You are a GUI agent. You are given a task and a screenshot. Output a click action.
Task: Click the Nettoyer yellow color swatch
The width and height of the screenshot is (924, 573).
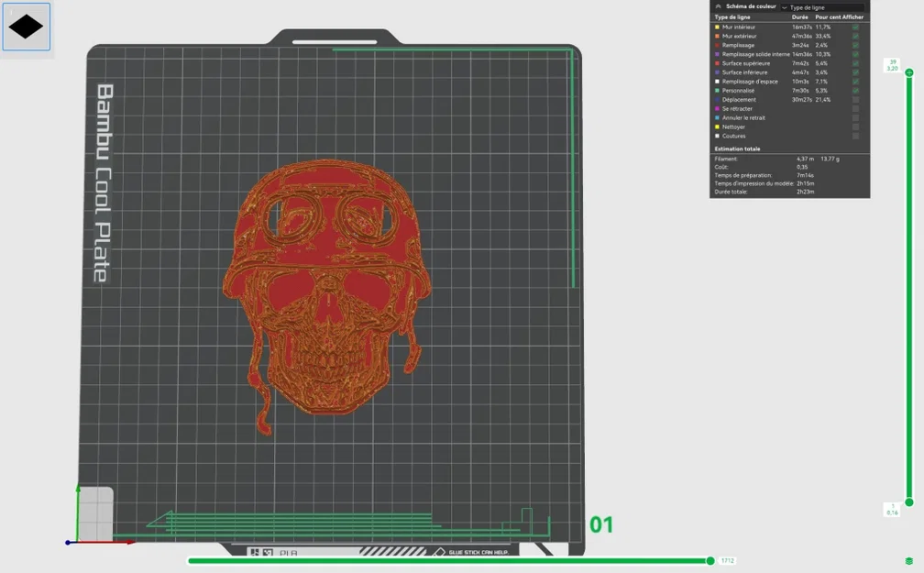[717, 127]
